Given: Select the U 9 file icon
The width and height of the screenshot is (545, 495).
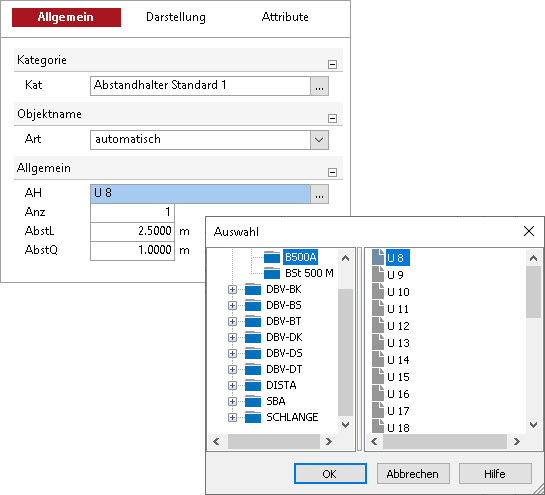Looking at the screenshot, I should (x=378, y=274).
